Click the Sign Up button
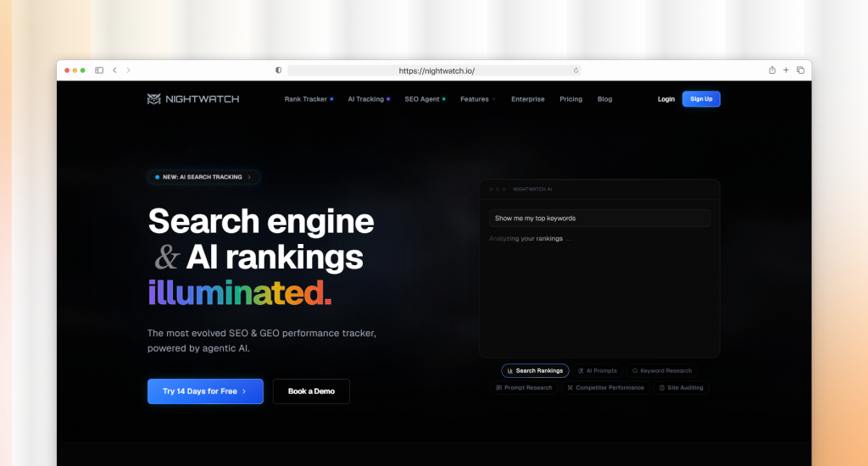 (701, 99)
